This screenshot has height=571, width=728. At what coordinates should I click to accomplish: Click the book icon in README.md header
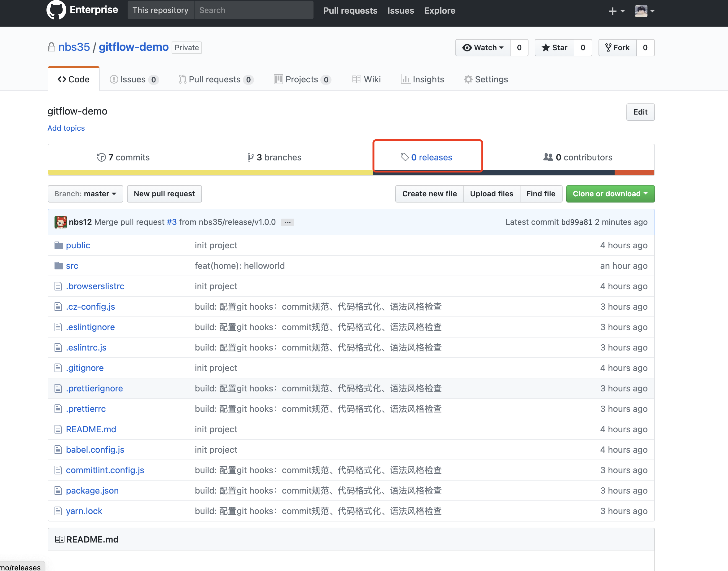point(59,539)
